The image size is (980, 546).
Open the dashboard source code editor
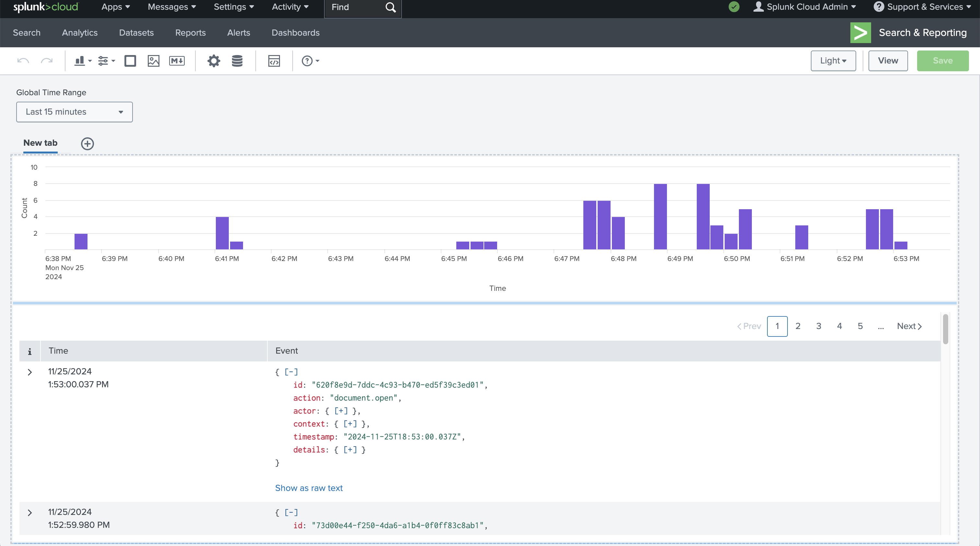274,61
